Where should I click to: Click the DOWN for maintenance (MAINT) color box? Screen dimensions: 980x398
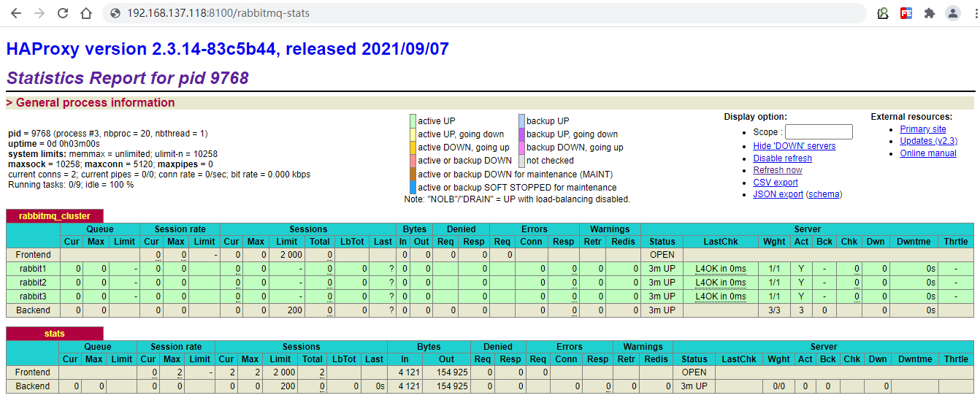(413, 174)
